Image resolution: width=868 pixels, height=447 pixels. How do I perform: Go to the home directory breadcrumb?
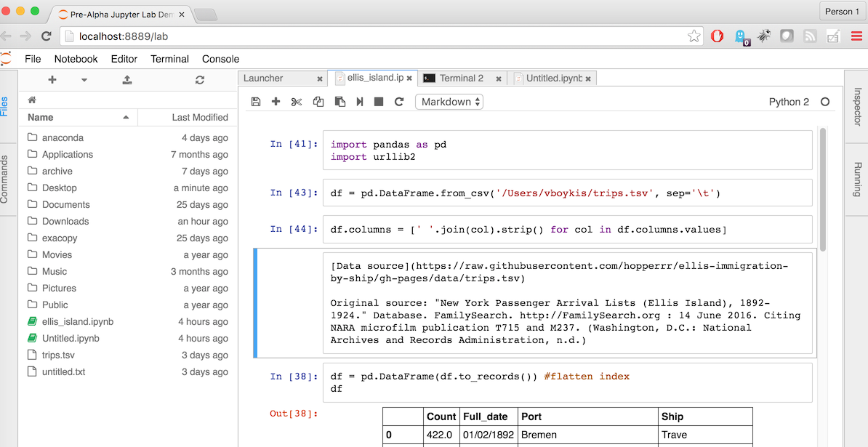click(32, 100)
